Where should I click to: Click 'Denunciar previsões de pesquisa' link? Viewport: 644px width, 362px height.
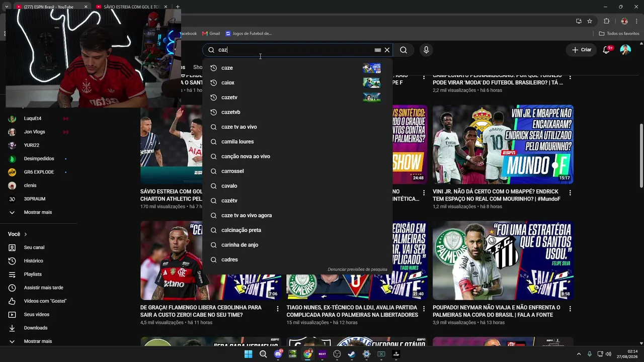click(357, 269)
